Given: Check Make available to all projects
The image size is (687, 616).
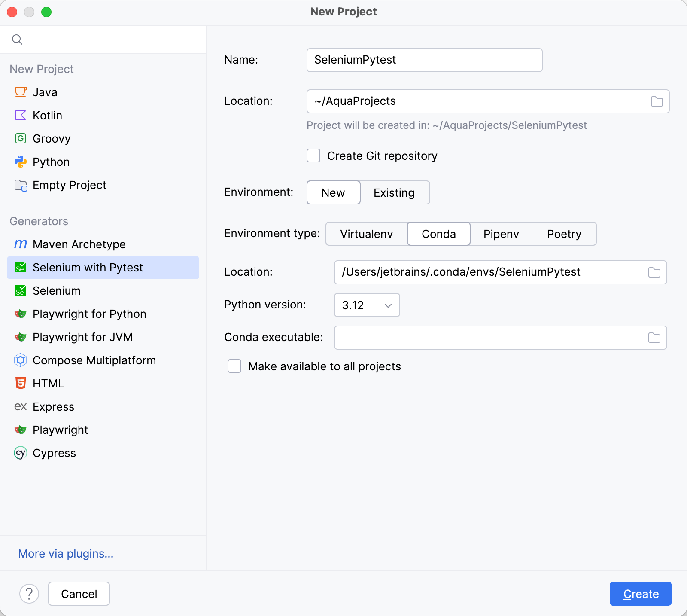Looking at the screenshot, I should coord(234,366).
